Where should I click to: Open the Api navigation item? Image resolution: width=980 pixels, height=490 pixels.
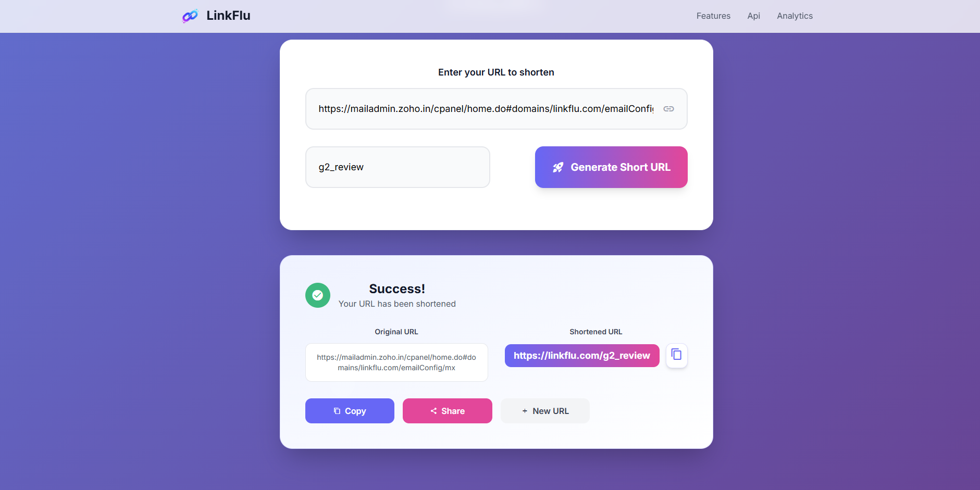pyautogui.click(x=753, y=16)
